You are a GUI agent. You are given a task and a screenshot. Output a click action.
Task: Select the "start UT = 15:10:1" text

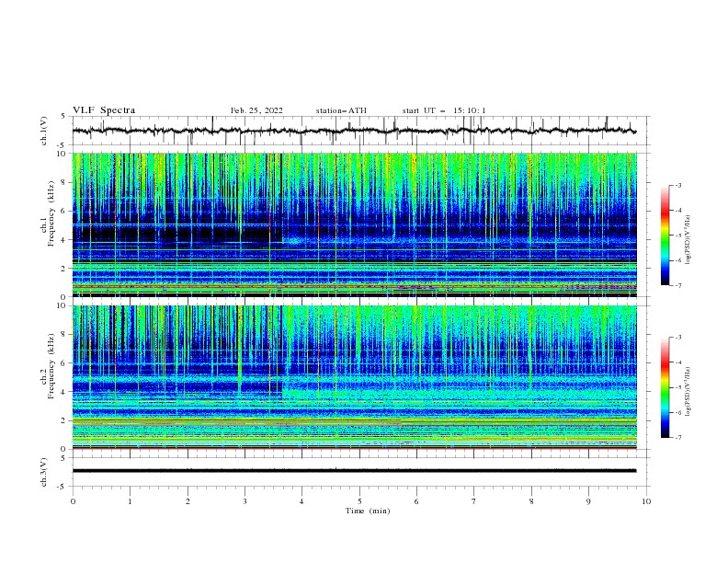click(444, 110)
